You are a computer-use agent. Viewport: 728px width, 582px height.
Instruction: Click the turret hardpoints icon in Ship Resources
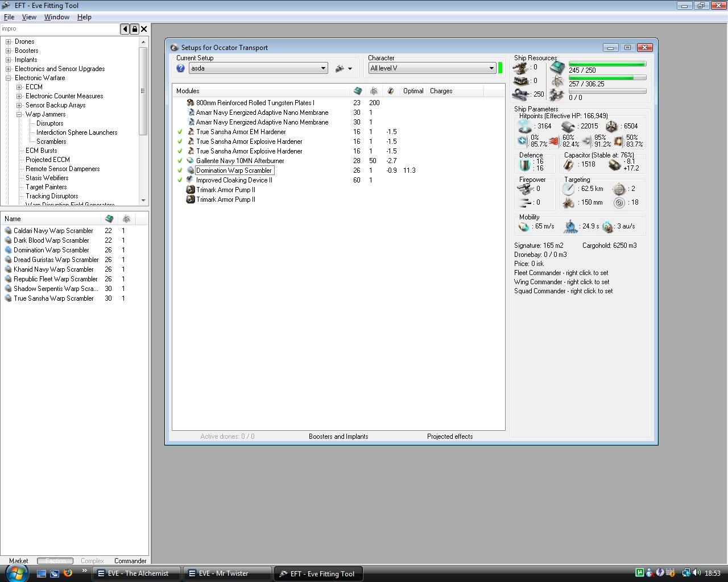[x=521, y=68]
